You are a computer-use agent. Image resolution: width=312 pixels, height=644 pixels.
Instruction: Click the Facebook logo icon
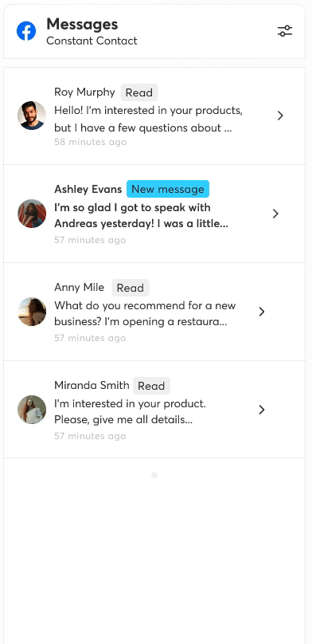(26, 31)
